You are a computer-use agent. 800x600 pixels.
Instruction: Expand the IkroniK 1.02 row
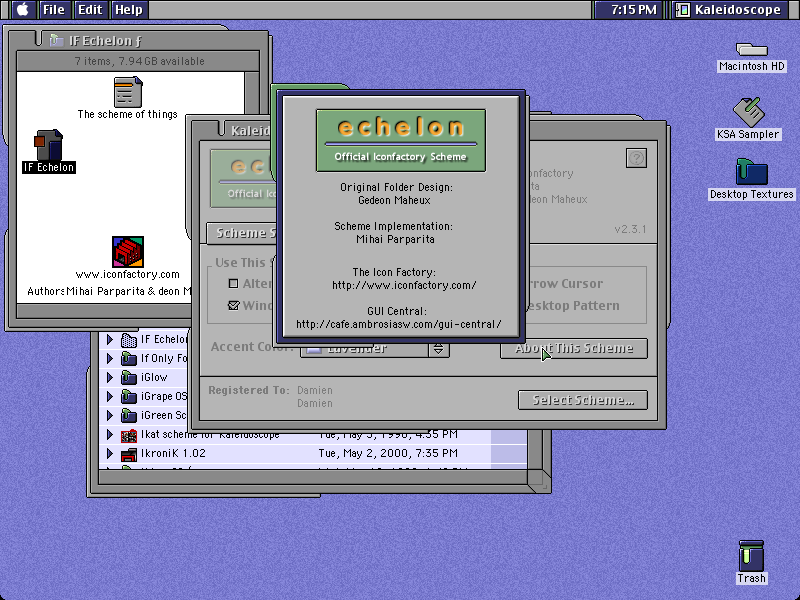point(109,453)
